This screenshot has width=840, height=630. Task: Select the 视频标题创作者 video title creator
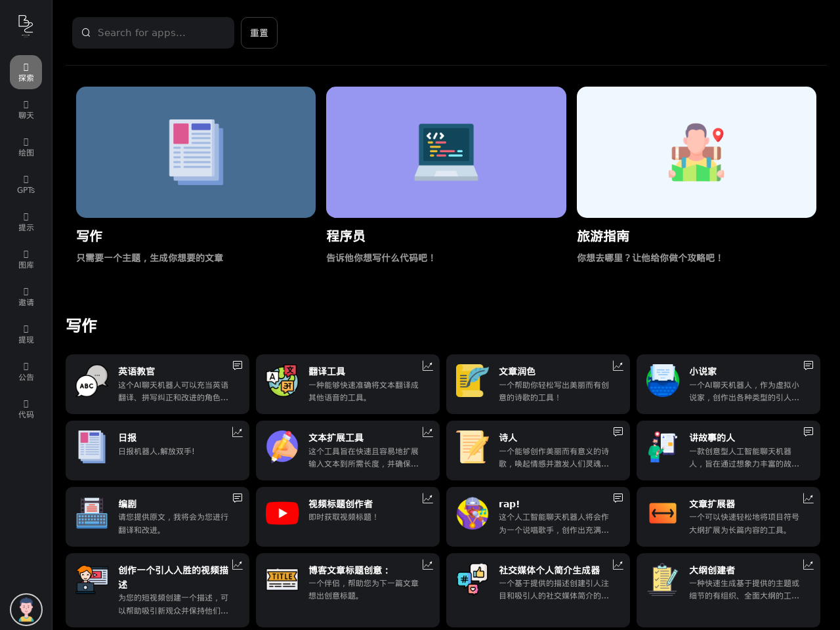347,516
